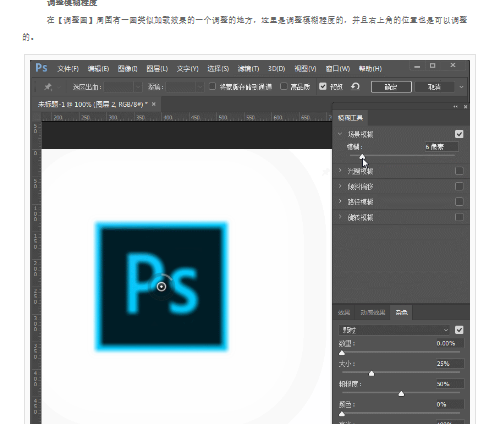Open the 3D(D) menu
Screen dimensions: 499x424
pos(277,69)
